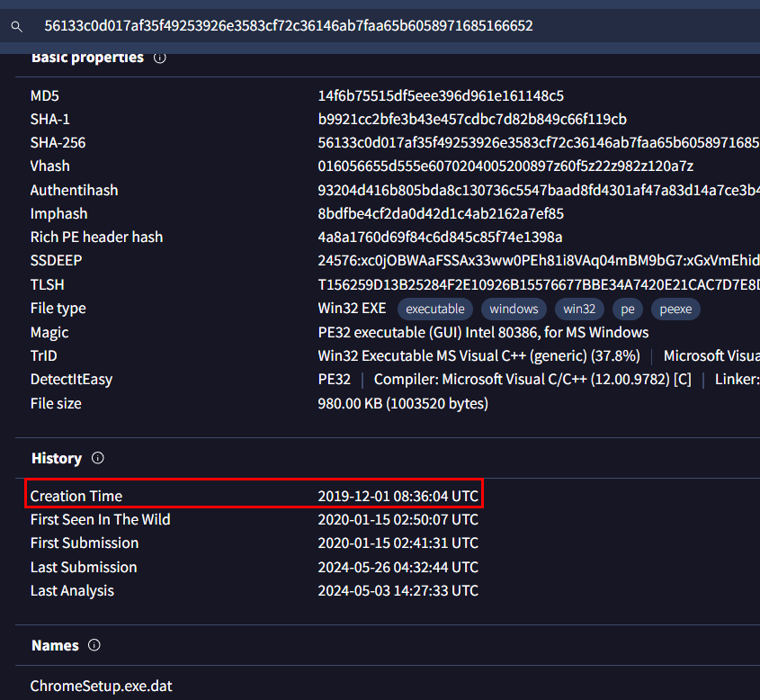Image resolution: width=760 pixels, height=700 pixels.
Task: Click the SHA-256 hash value in the properties list
Action: point(539,142)
